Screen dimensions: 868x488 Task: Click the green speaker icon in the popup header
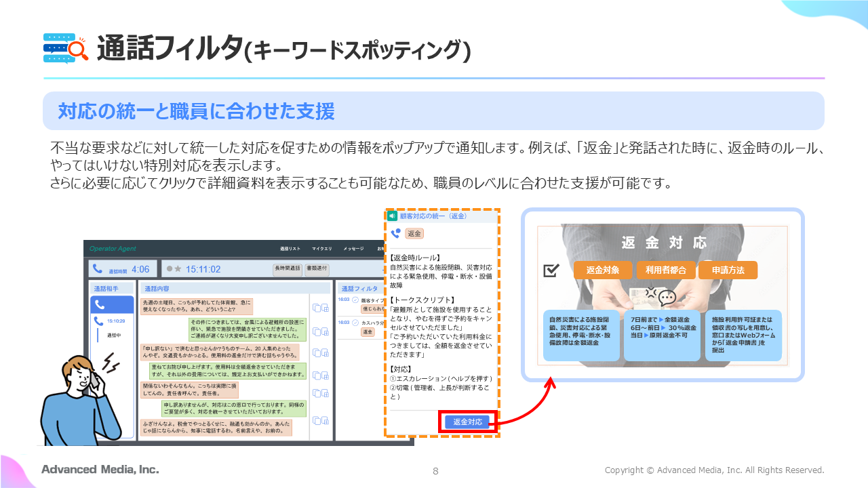point(393,216)
